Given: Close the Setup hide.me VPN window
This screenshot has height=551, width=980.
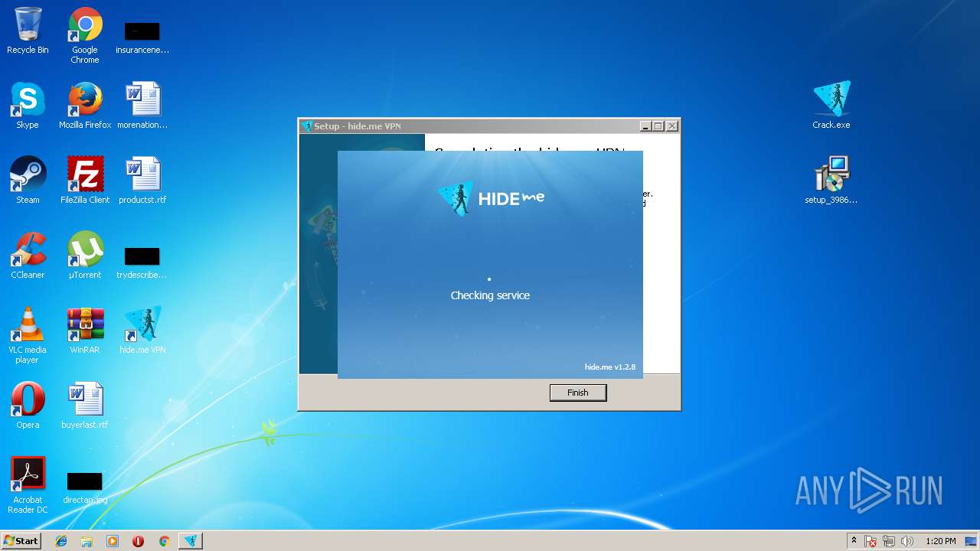Looking at the screenshot, I should [671, 126].
